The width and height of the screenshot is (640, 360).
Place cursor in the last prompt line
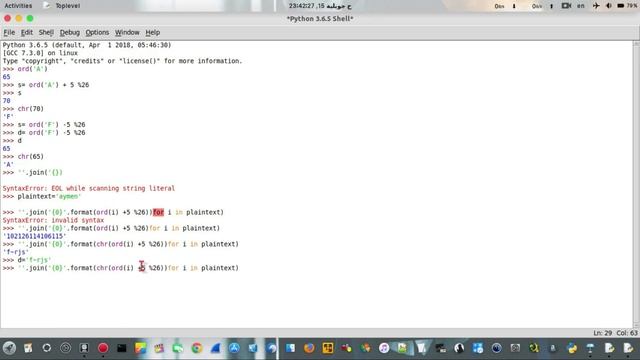pyautogui.click(x=121, y=268)
